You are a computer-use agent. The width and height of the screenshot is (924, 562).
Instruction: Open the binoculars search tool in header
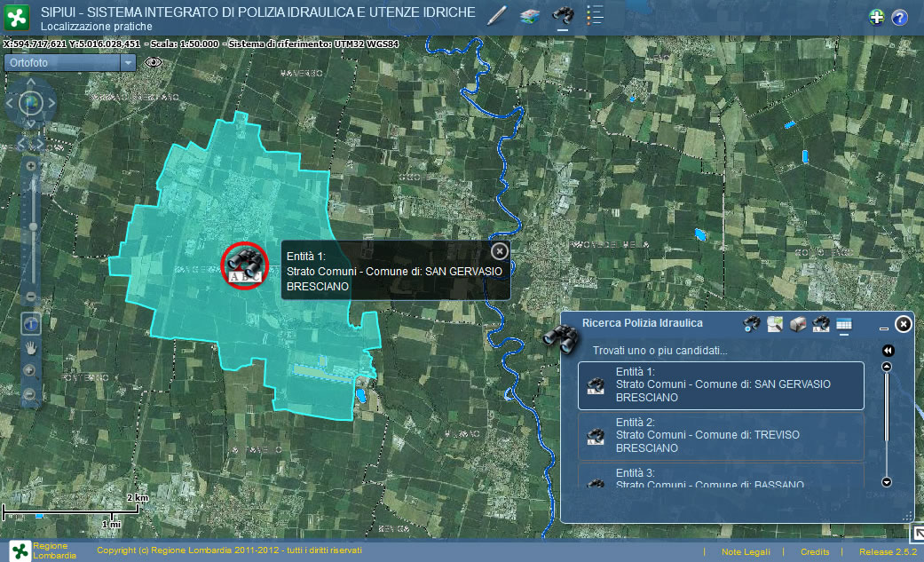click(563, 15)
